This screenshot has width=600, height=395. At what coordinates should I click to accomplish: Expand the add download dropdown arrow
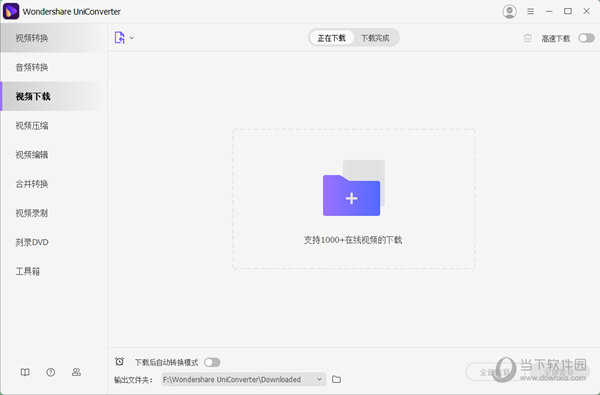(x=132, y=38)
